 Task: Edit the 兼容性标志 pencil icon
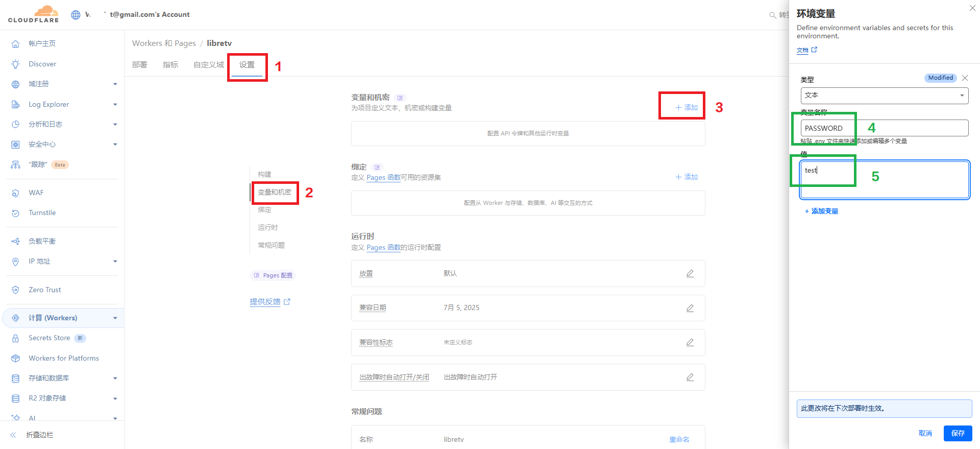coord(690,342)
